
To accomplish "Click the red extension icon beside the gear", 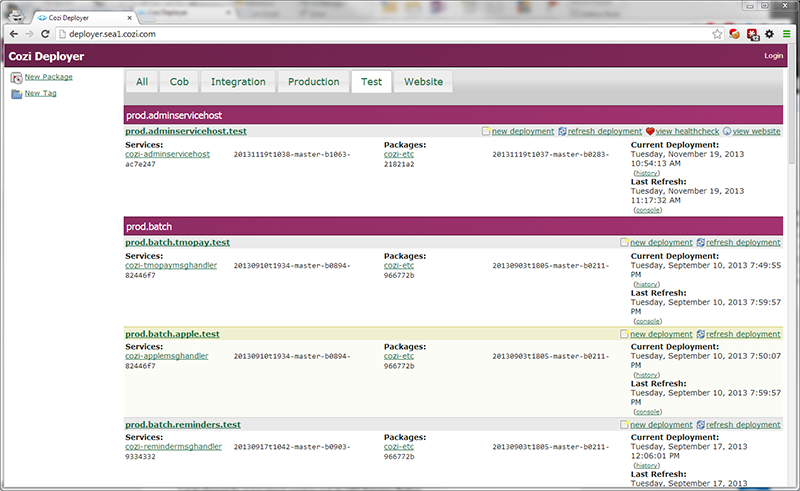I will (753, 34).
